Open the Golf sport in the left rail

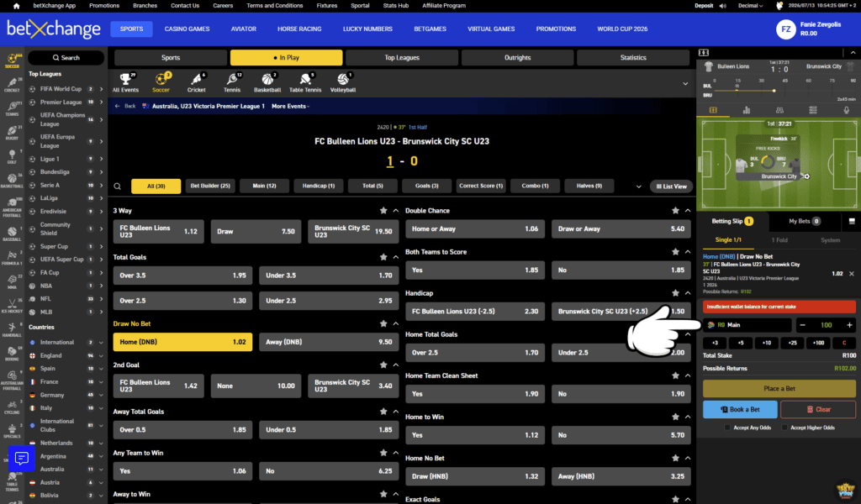point(12,156)
